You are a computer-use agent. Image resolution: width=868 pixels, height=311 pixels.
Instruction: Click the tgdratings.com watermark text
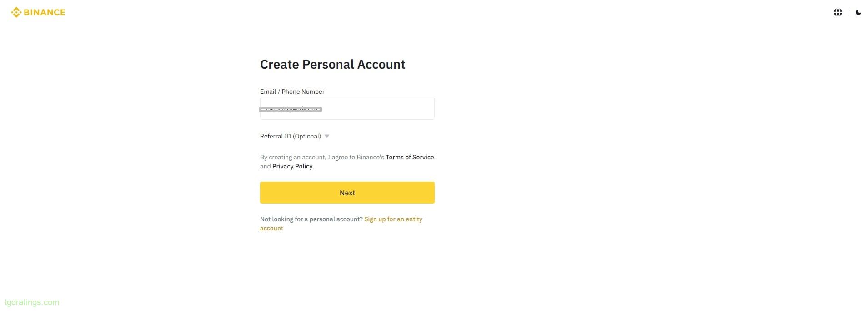pyautogui.click(x=32, y=302)
